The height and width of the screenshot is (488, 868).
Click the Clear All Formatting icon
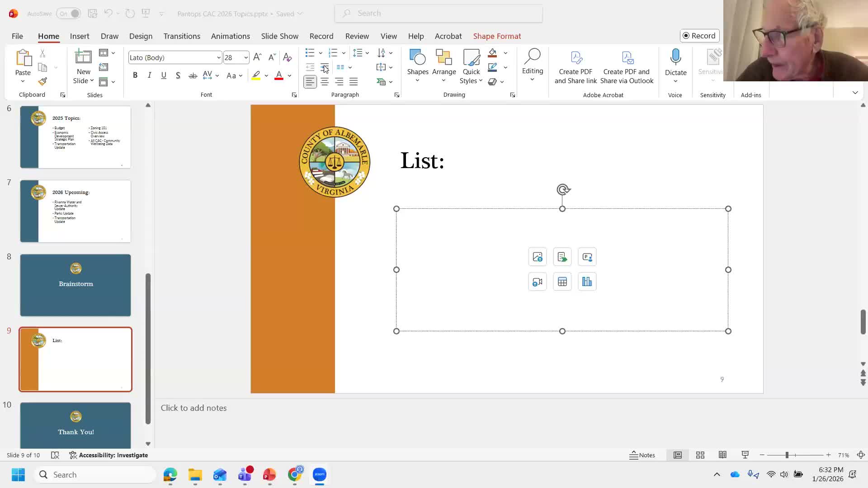[287, 57]
